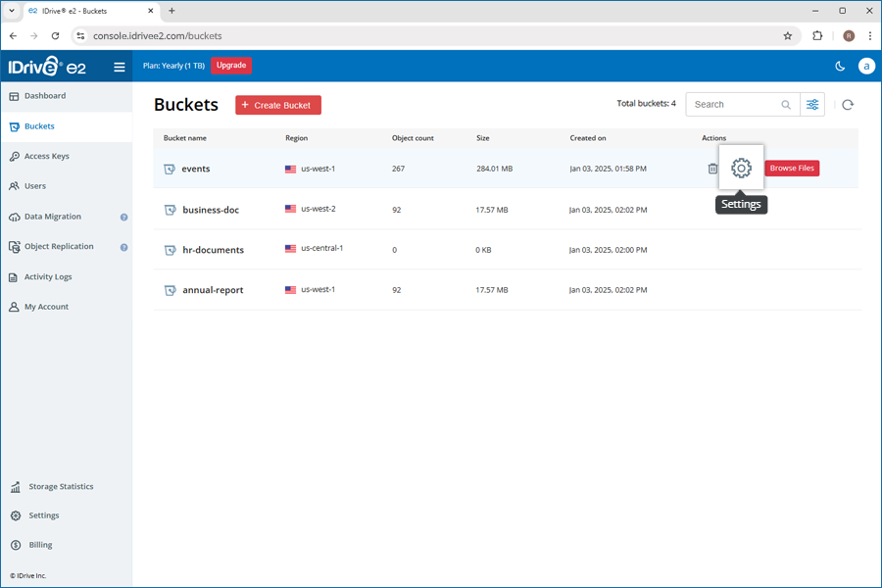
Task: Click the IDrive e2 logo
Action: 47,67
